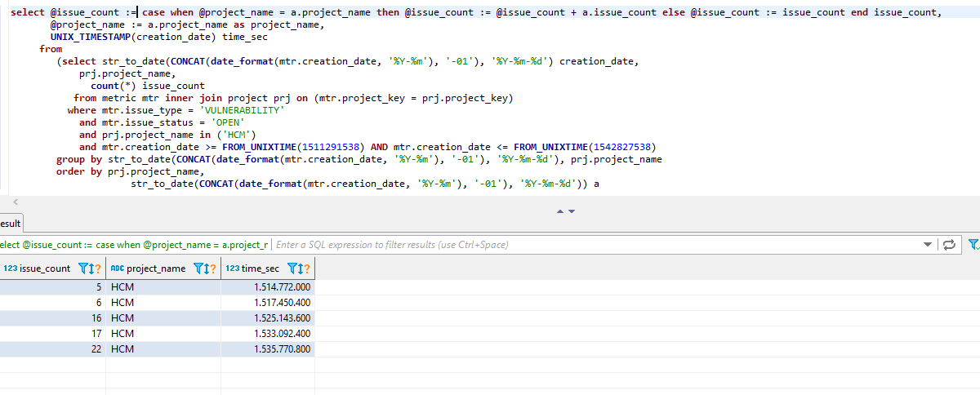
Task: Select the time_sec cell 1.535.770.800
Action: coord(268,348)
